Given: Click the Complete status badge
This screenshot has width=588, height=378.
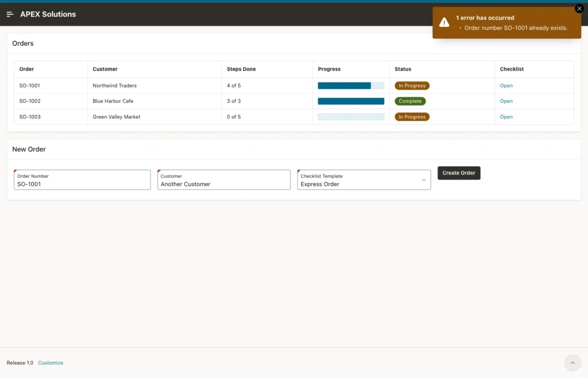Looking at the screenshot, I should coord(410,101).
